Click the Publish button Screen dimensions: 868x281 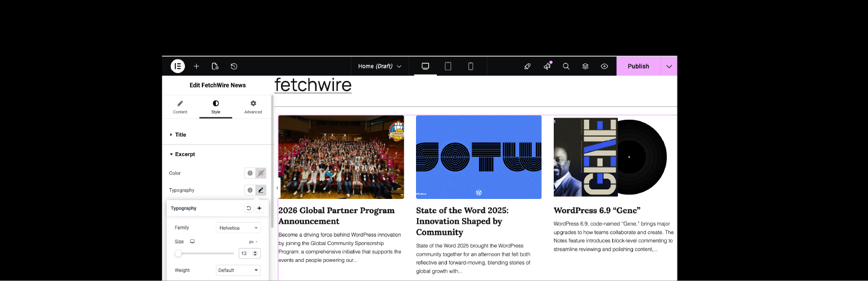(x=638, y=66)
